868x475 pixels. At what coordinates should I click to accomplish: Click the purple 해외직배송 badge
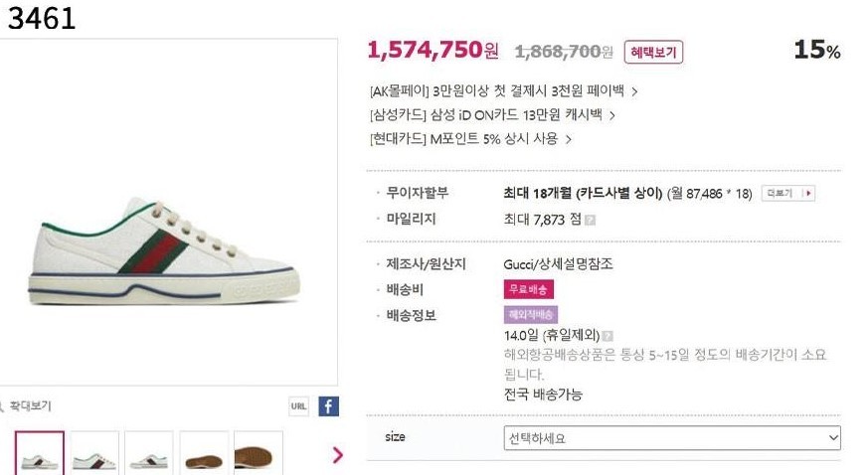(x=531, y=314)
